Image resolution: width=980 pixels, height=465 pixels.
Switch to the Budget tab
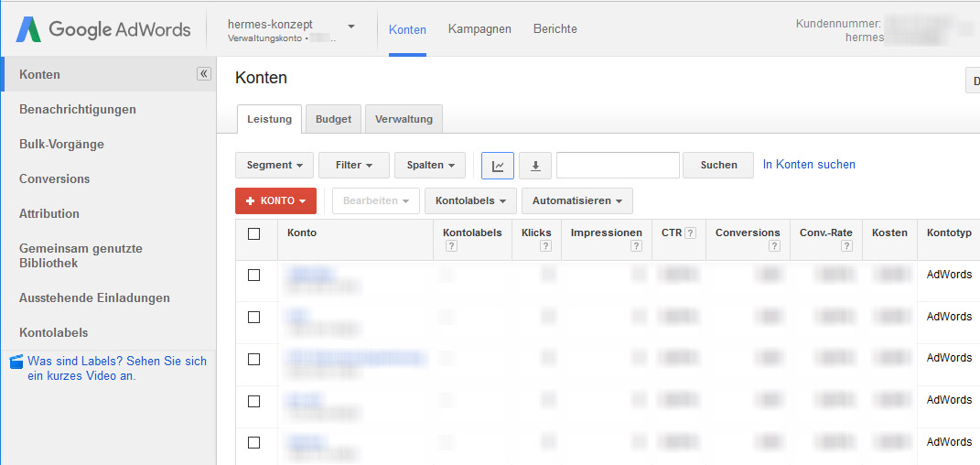[x=333, y=119]
